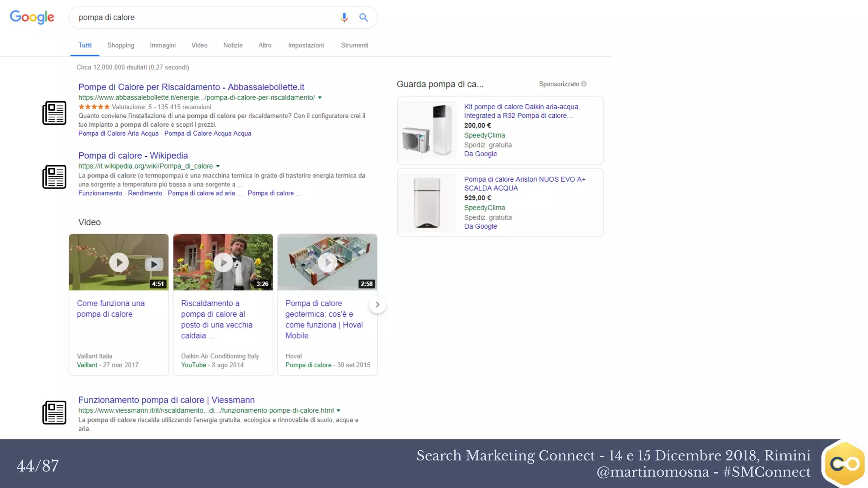Open Pompa di calore - Wikipedia result
868x488 pixels.
tap(133, 155)
